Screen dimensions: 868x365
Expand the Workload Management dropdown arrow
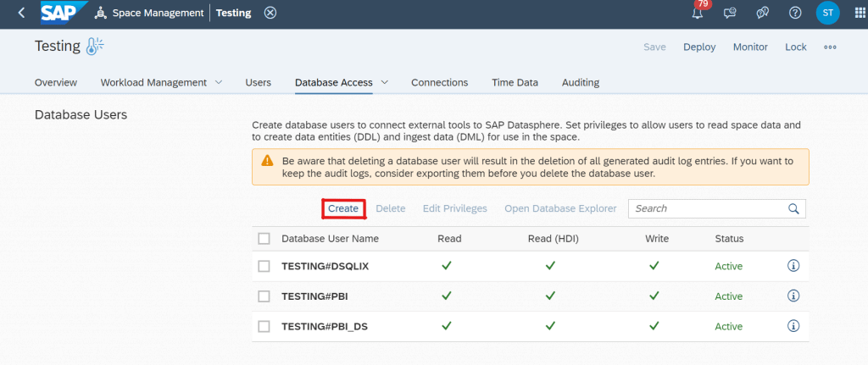click(x=218, y=82)
